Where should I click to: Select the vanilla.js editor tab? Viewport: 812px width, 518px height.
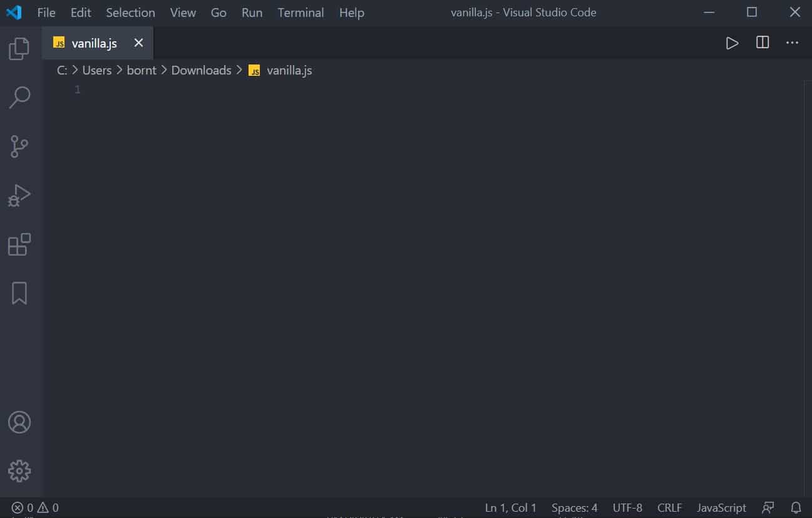coord(95,43)
